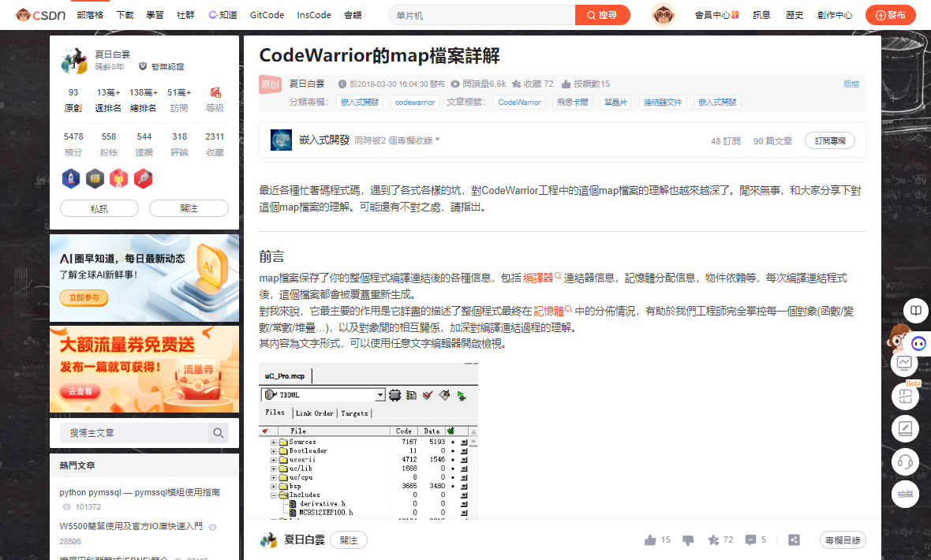Open the AI assistant robot-face icon
The width and height of the screenshot is (931, 560).
point(918,343)
